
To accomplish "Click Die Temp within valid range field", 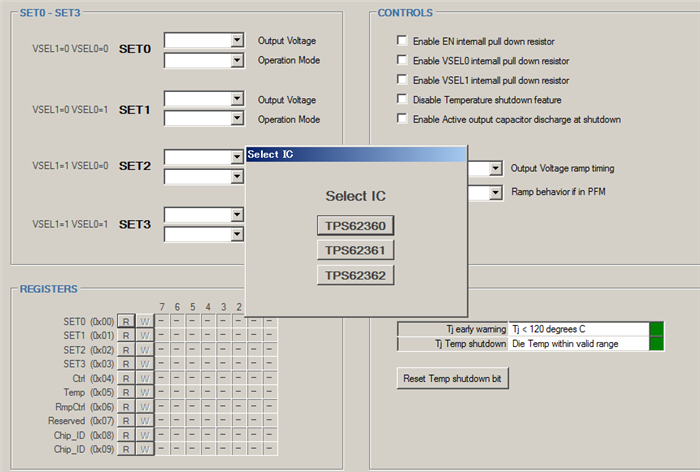I will click(x=578, y=343).
